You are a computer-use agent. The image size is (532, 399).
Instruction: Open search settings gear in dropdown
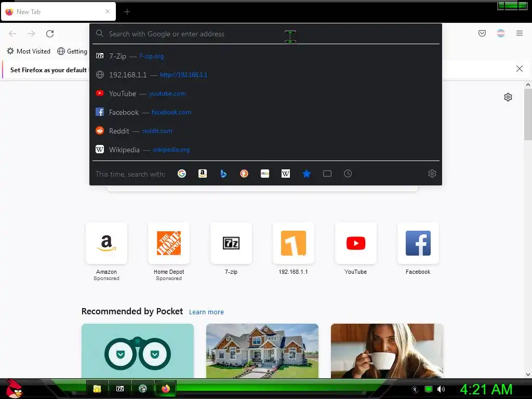[432, 174]
